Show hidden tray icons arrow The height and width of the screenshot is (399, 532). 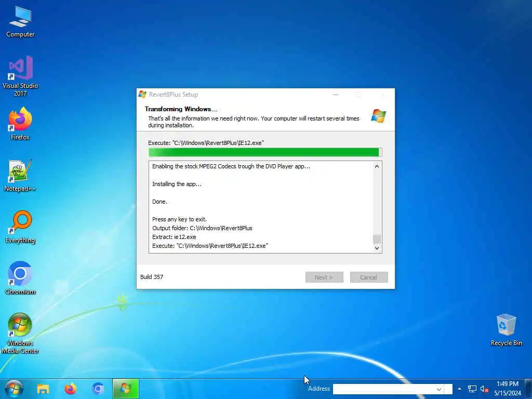(459, 389)
